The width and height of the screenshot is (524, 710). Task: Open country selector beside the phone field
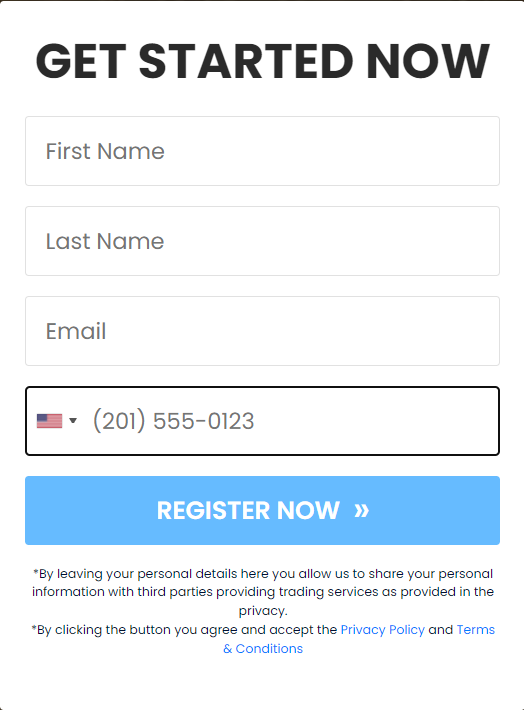click(x=57, y=421)
